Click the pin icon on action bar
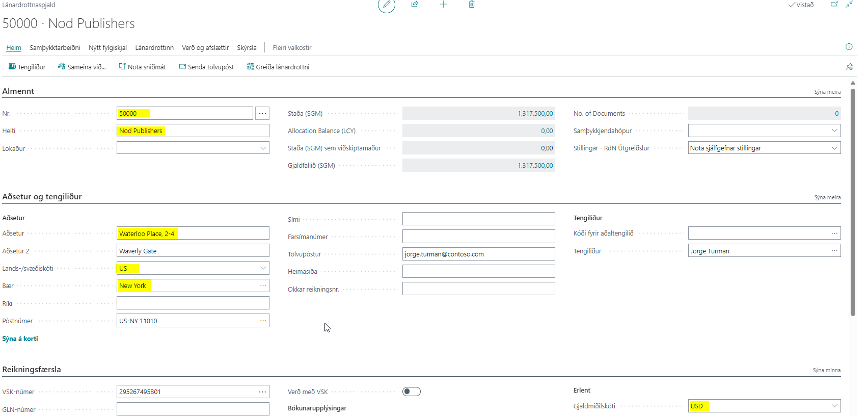Image resolution: width=868 pixels, height=416 pixels. [x=849, y=67]
